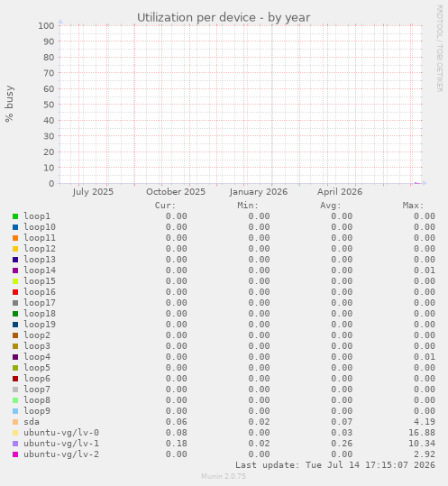Select the ubuntu-vg/lv-2 legend label
The image size is (448, 486).
[61, 454]
